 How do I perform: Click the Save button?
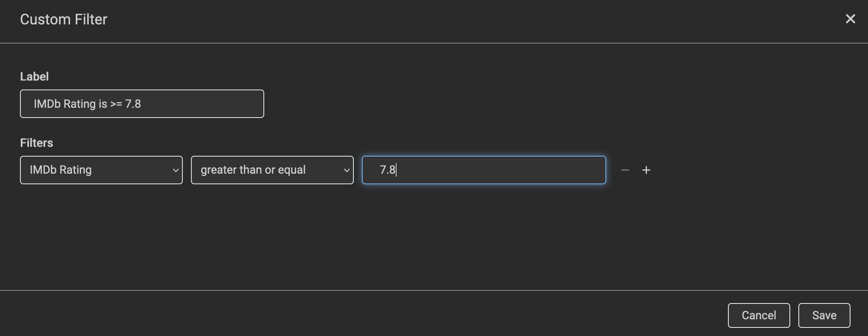click(x=824, y=315)
